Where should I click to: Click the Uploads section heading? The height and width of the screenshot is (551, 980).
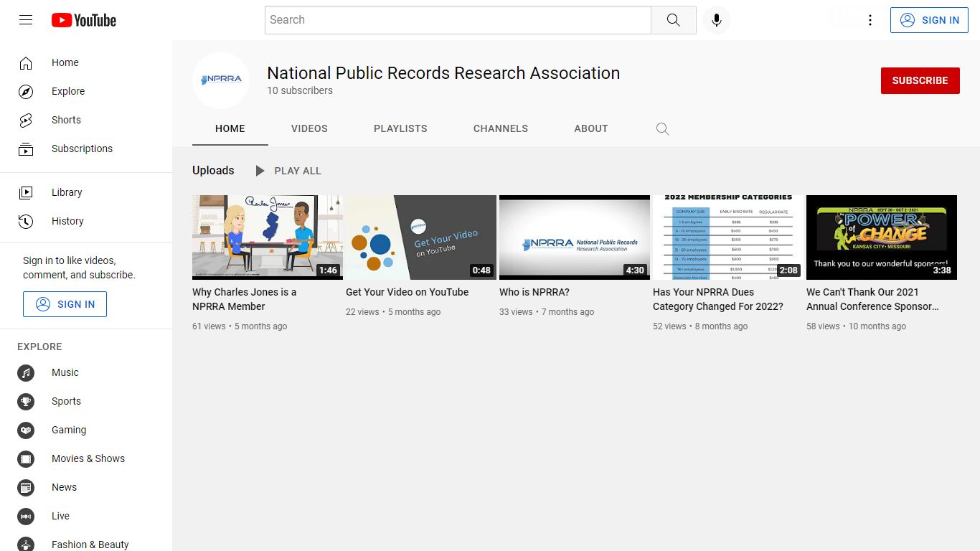[213, 170]
